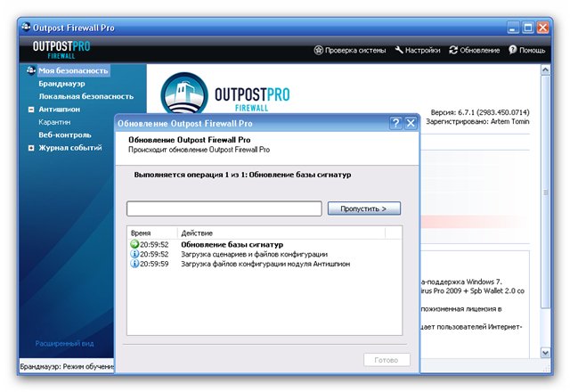Open Настройки from the top toolbar

point(418,50)
